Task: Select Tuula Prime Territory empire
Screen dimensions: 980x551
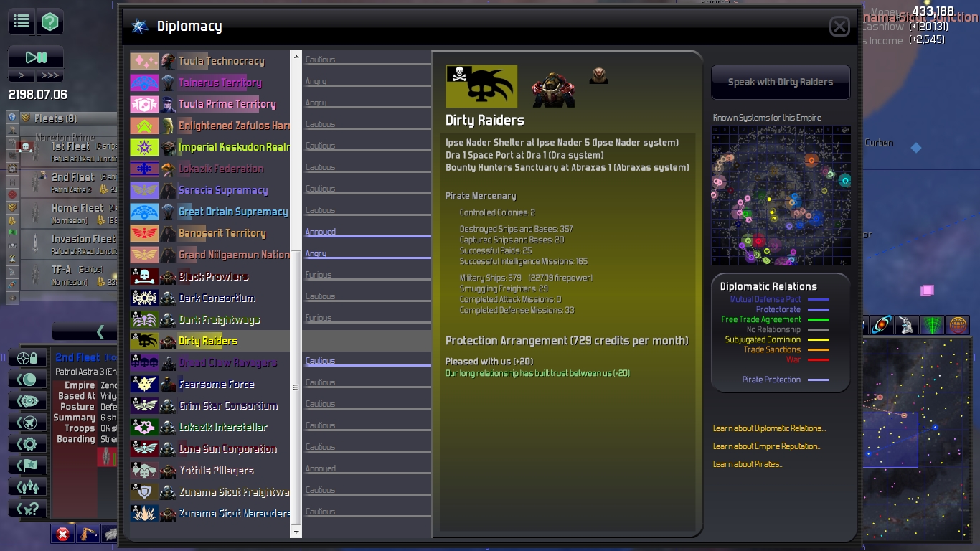Action: tap(209, 104)
